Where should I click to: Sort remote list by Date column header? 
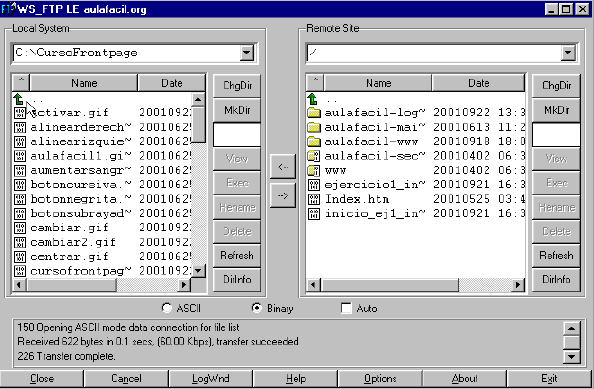coord(478,83)
